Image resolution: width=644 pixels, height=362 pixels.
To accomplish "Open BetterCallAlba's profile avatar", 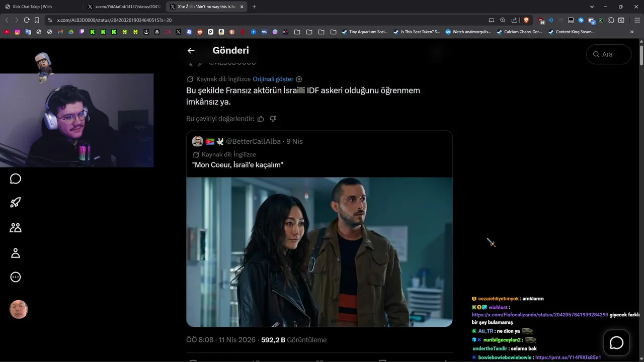I will point(197,141).
